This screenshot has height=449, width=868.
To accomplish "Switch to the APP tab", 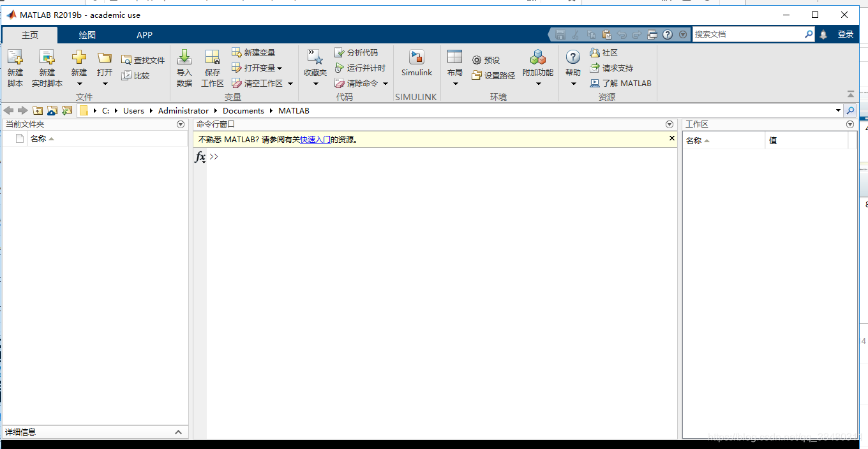I will pyautogui.click(x=145, y=35).
